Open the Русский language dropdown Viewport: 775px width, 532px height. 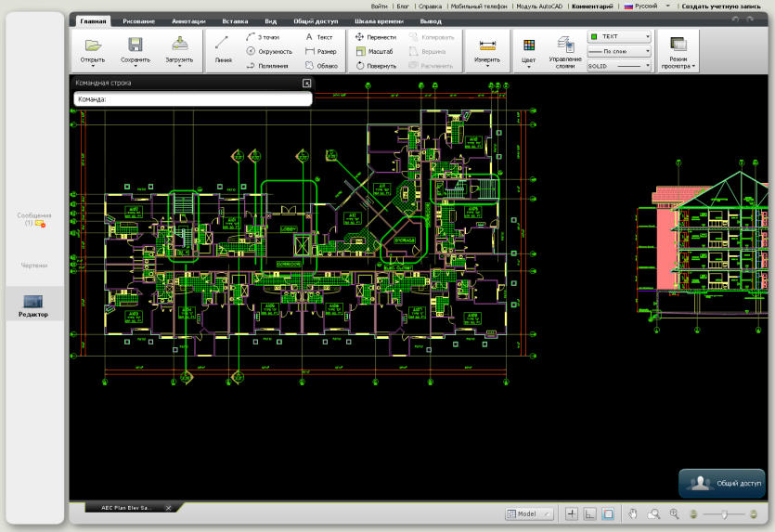point(647,6)
